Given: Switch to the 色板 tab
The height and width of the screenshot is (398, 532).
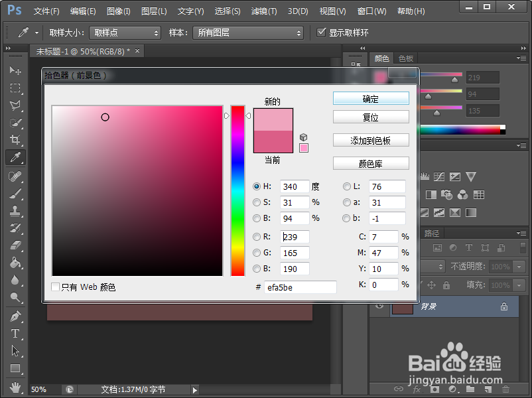Looking at the screenshot, I should [x=405, y=58].
